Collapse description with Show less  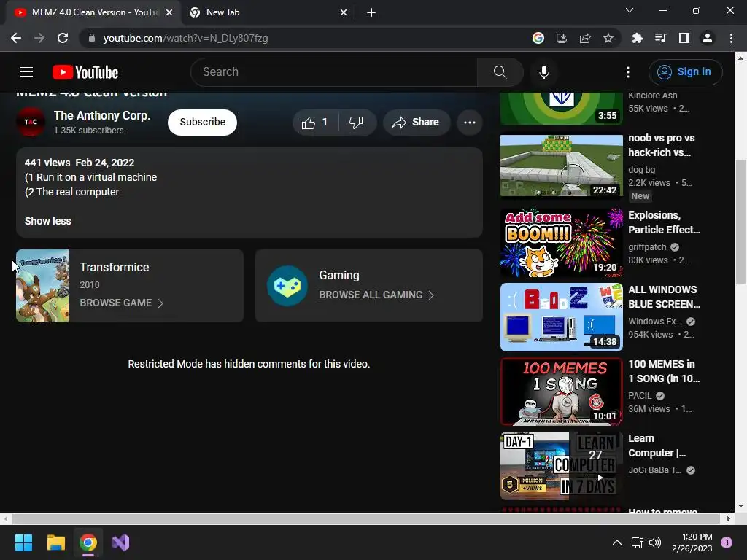click(x=47, y=221)
